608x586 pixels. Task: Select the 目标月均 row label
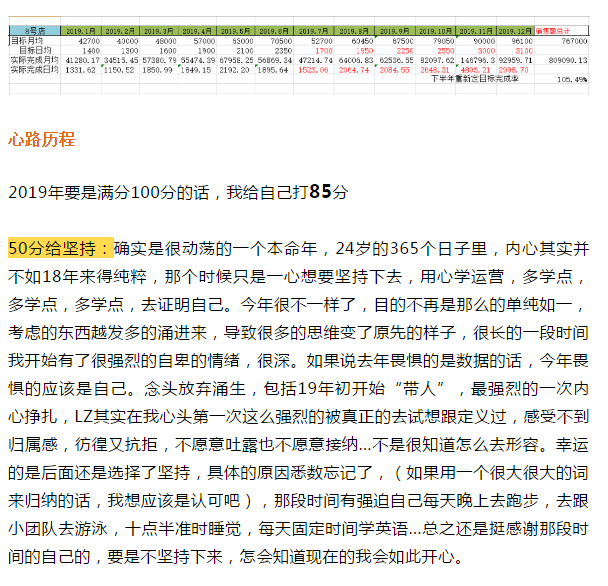(27, 41)
